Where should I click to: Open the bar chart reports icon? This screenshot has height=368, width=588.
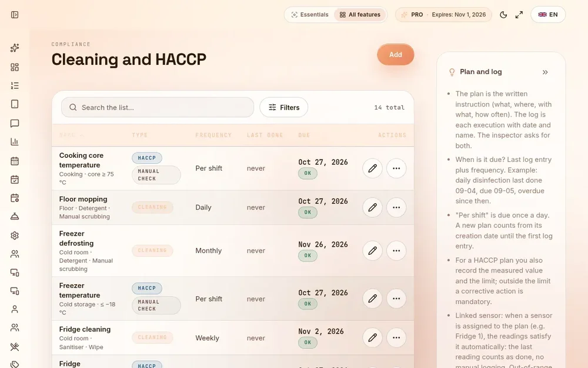(x=15, y=141)
